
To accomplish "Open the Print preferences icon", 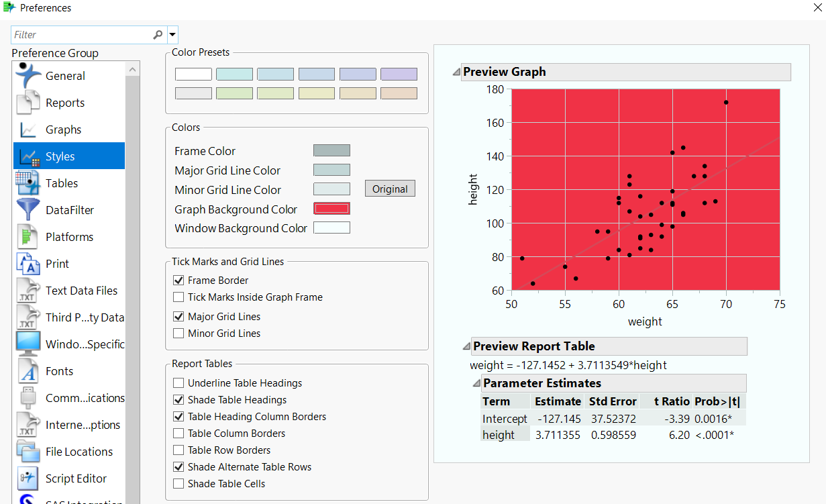I will [27, 263].
